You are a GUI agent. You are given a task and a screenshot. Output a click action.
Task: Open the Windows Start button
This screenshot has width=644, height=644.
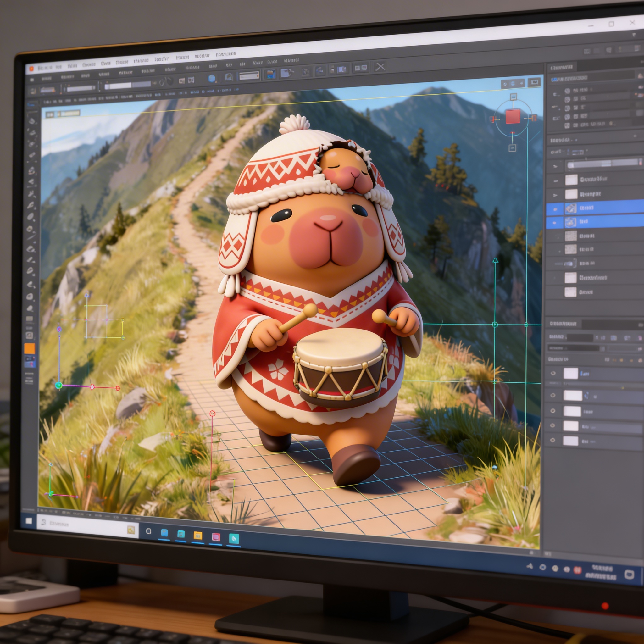tap(29, 521)
